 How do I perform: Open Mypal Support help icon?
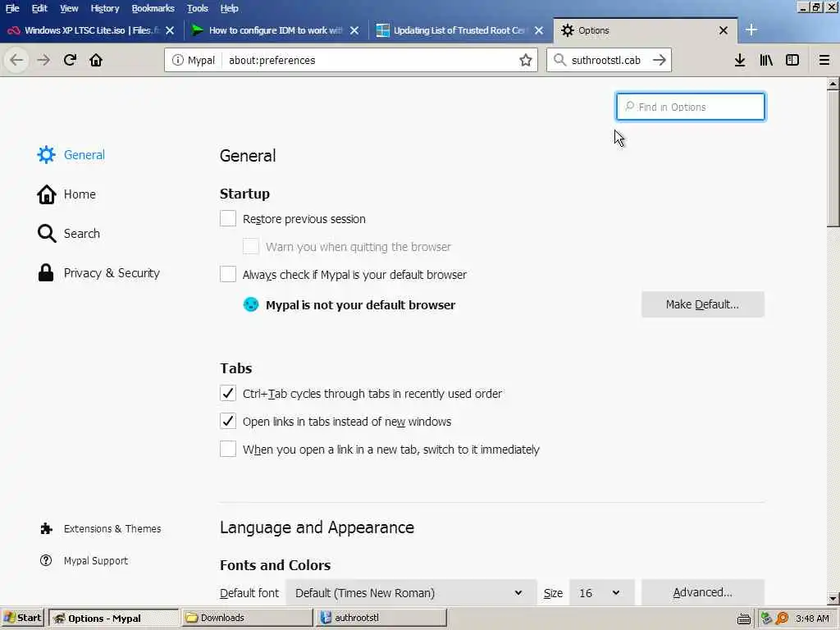[84, 561]
